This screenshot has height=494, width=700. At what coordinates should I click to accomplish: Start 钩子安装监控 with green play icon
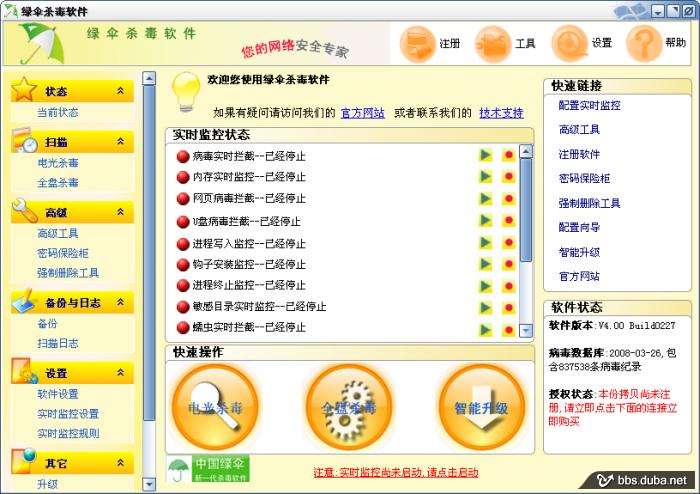(x=485, y=264)
